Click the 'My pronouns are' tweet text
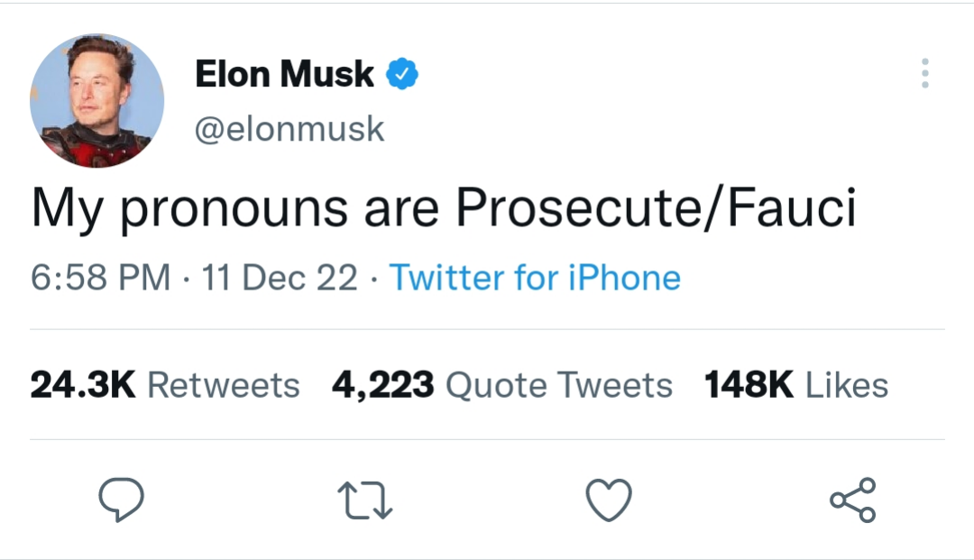This screenshot has width=974, height=560. (x=234, y=208)
